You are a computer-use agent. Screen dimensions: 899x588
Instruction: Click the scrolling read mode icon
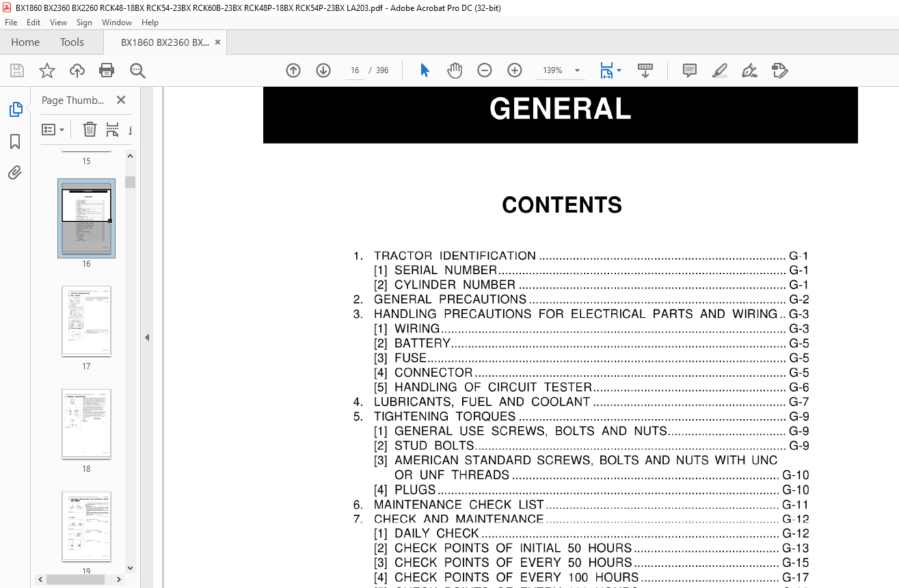(645, 70)
